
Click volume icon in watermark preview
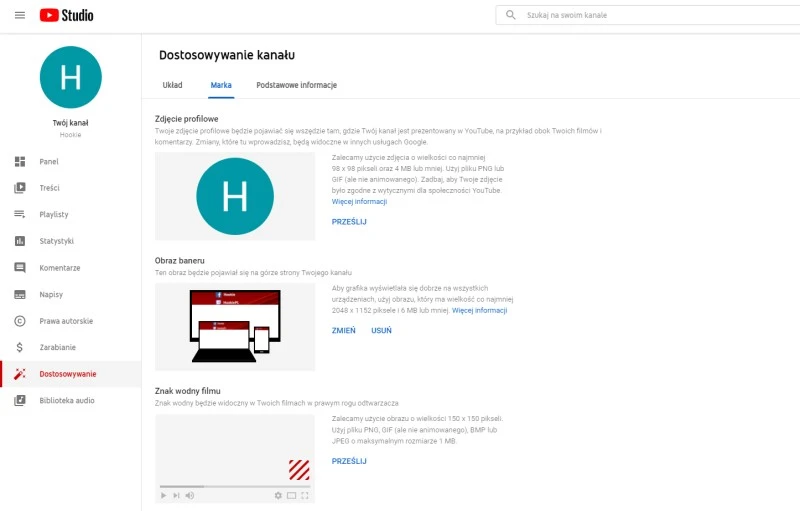click(x=190, y=495)
